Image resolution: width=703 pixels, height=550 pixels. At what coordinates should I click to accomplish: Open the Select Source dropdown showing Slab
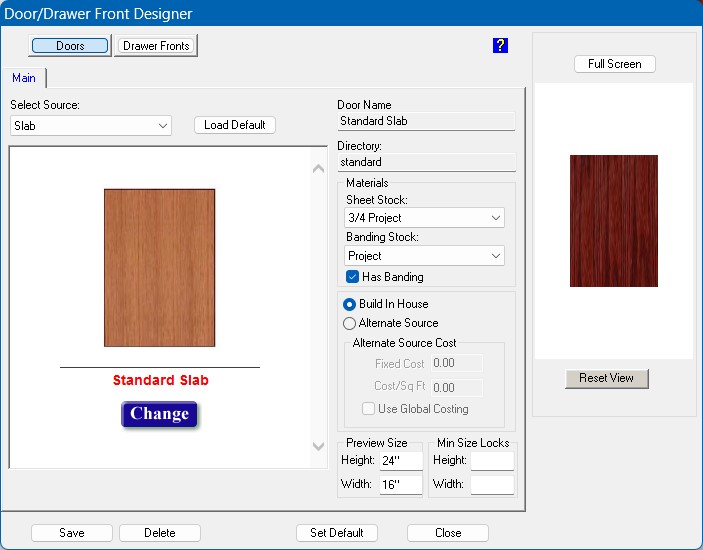pos(91,126)
